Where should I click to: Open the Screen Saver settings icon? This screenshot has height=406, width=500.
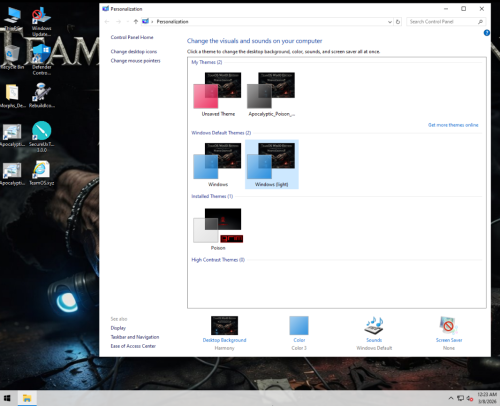coord(449,325)
